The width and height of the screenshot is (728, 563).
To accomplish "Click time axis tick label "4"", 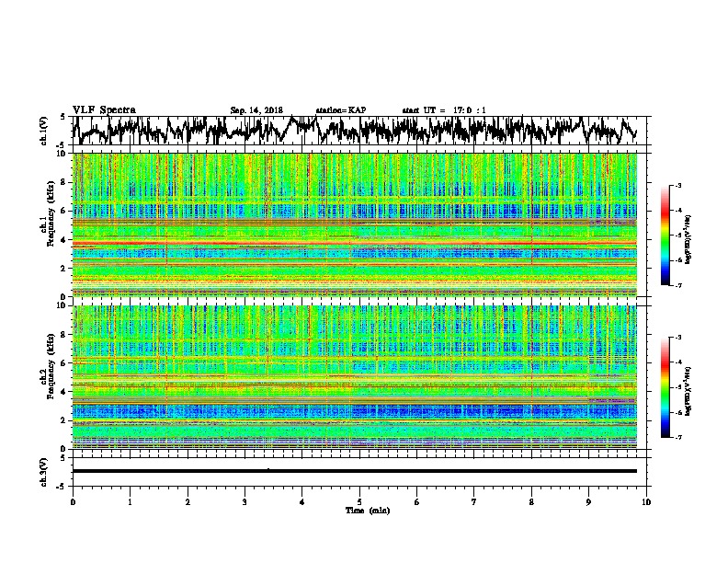I will (302, 502).
